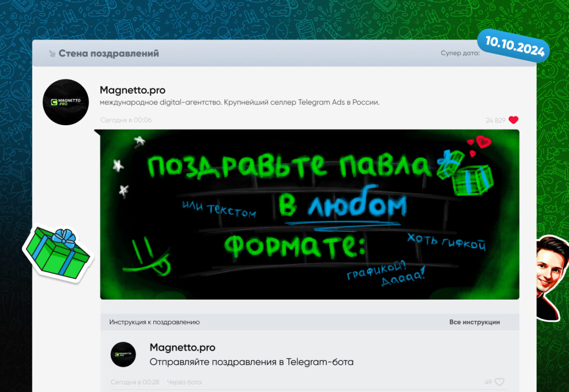Click the Сегодня в 00:28 timestamp
Screen dimensions: 569x392
click(135, 382)
